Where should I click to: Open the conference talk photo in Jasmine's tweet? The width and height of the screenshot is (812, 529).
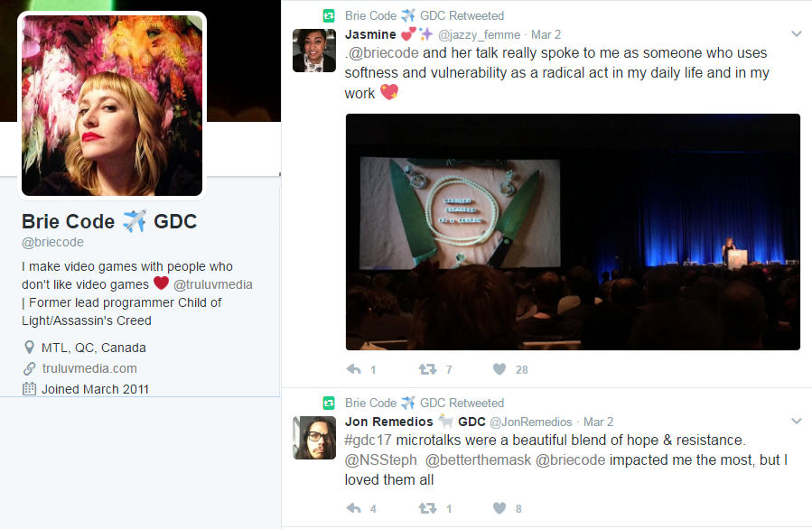pyautogui.click(x=573, y=232)
